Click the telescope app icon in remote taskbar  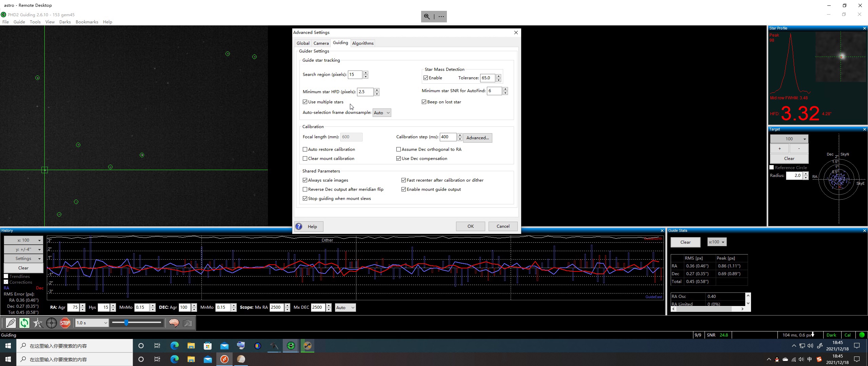click(274, 346)
